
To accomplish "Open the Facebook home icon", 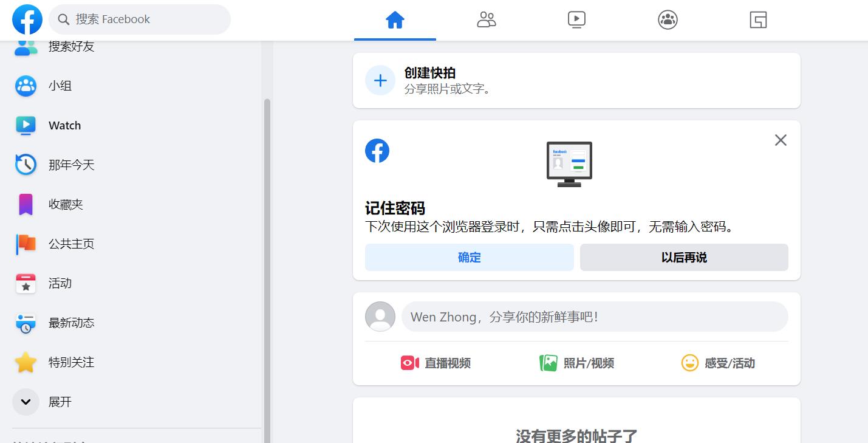I will pyautogui.click(x=395, y=19).
